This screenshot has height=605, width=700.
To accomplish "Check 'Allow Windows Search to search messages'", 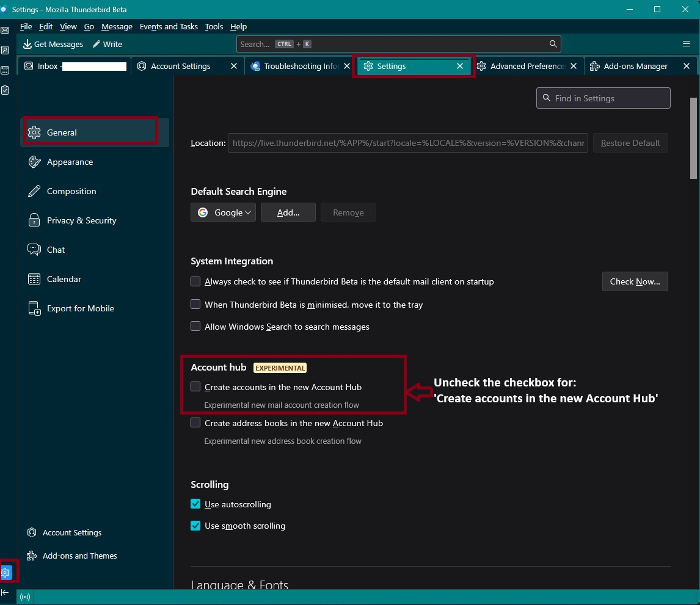I will (195, 327).
